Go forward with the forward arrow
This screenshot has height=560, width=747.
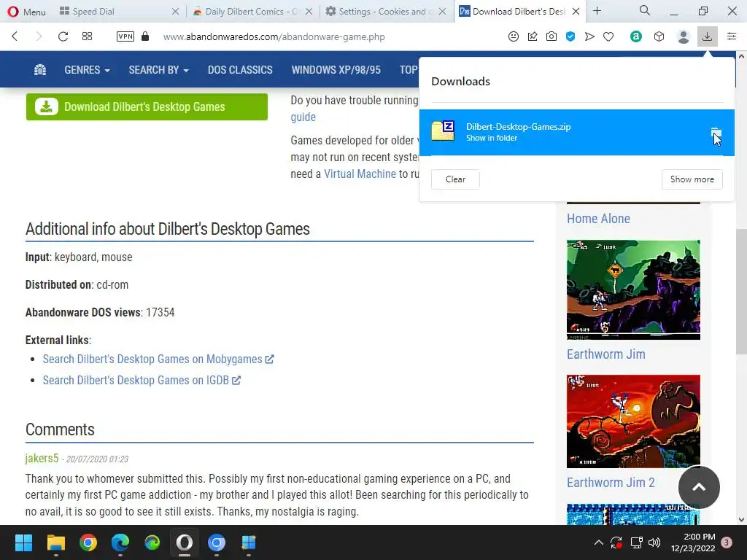pyautogui.click(x=39, y=36)
